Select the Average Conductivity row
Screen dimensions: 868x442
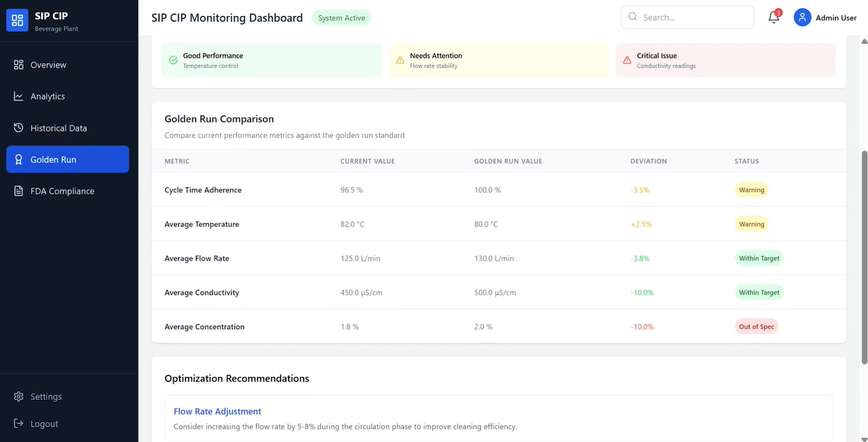tap(498, 293)
